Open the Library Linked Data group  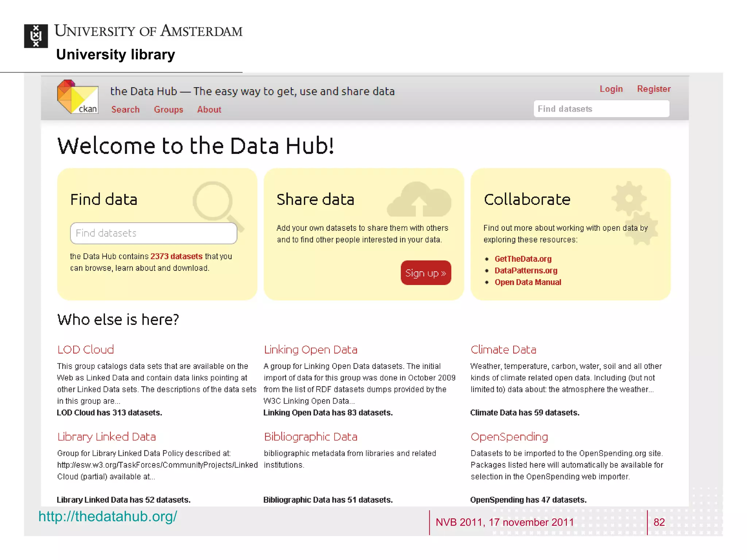tap(107, 436)
